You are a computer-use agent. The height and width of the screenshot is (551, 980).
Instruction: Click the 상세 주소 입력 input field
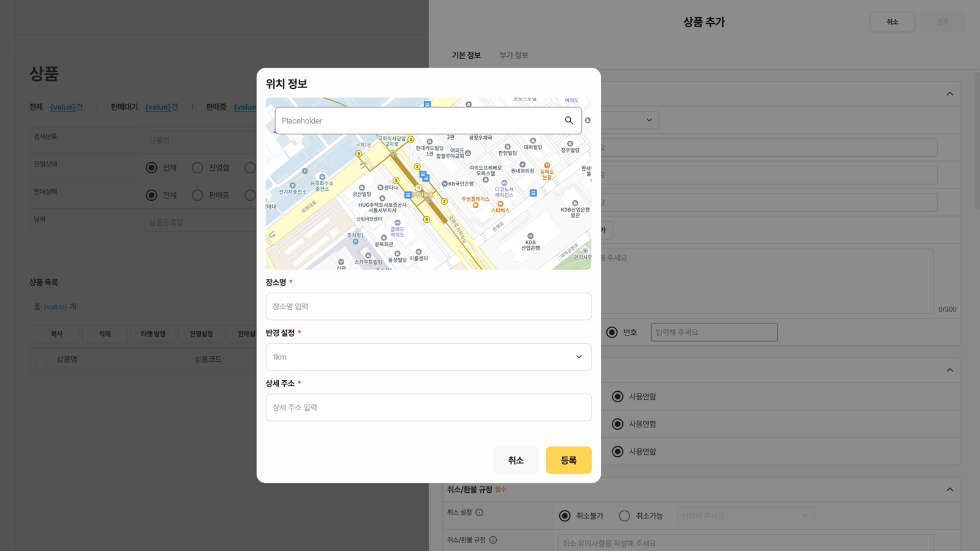(x=429, y=408)
